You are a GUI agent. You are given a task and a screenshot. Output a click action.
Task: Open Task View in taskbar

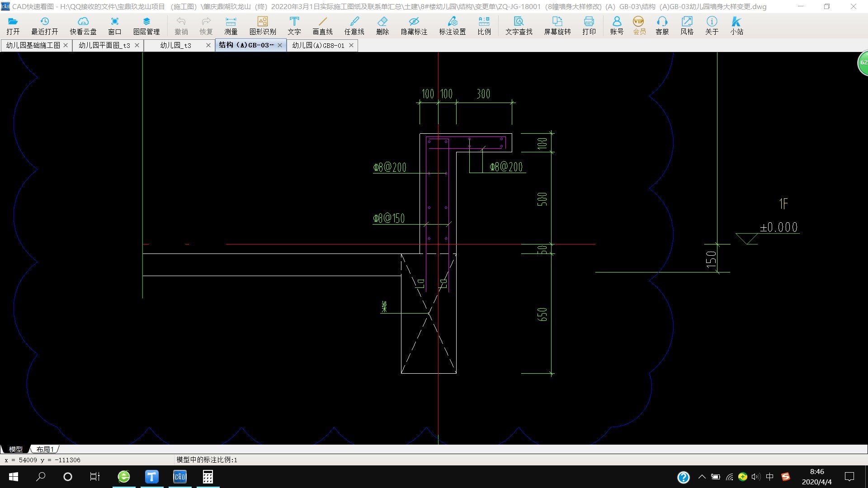click(x=95, y=477)
